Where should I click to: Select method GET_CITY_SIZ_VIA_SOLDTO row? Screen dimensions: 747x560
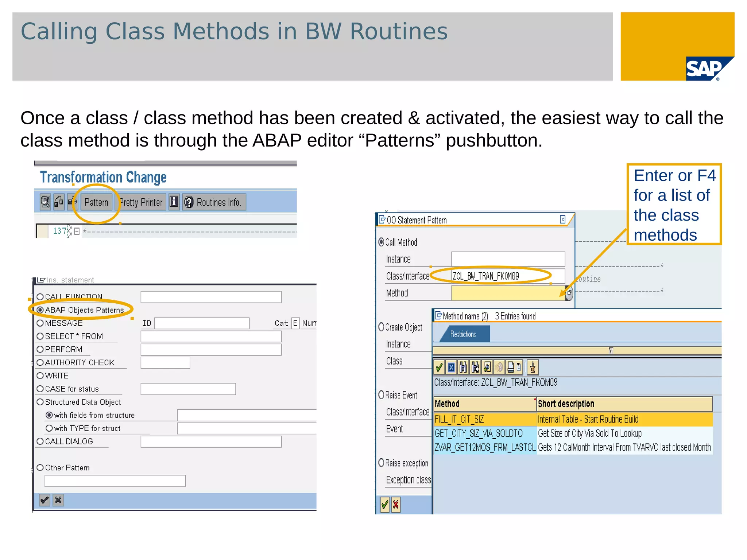click(x=573, y=433)
